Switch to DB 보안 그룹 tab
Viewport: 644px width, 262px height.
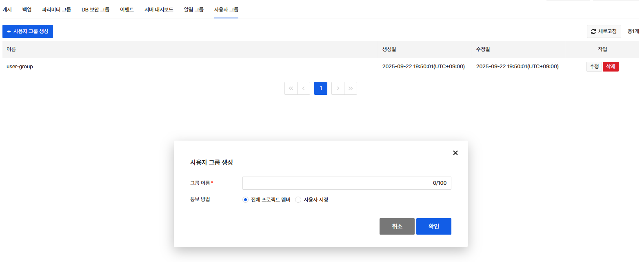95,9
